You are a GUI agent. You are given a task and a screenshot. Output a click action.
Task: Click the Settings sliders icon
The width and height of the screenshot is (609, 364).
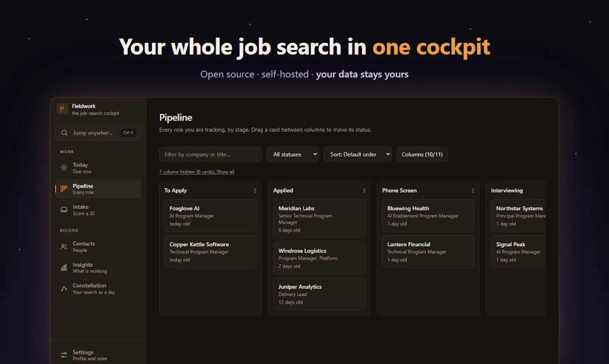tap(64, 355)
